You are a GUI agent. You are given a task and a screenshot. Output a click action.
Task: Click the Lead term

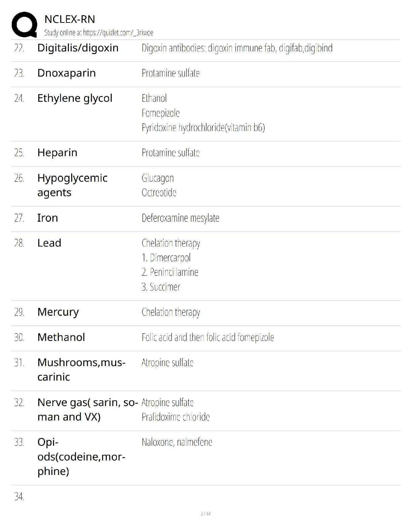tap(49, 243)
